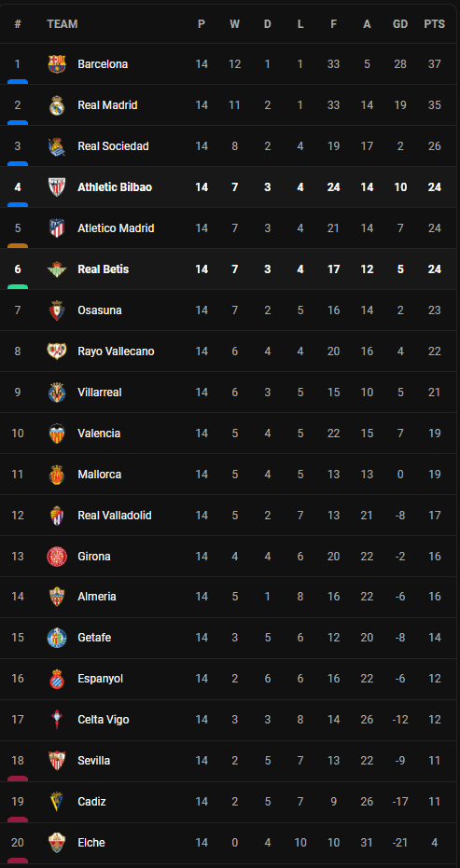Viewport: 460px width, 868px height.
Task: Click the Barcelona club crest
Action: point(57,64)
